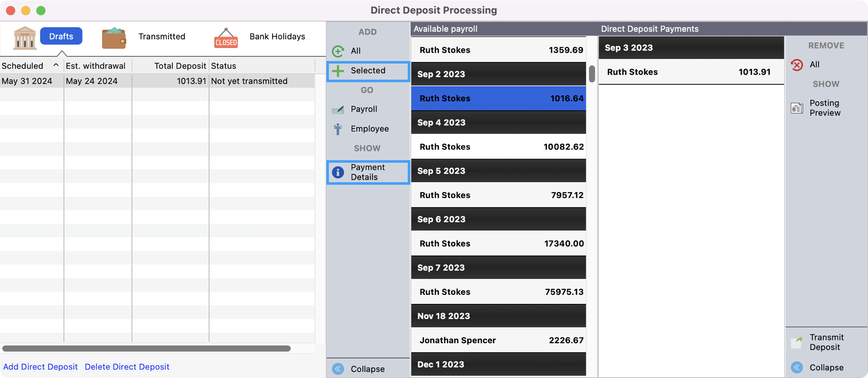Click the green plus Add Selected icon

(338, 71)
